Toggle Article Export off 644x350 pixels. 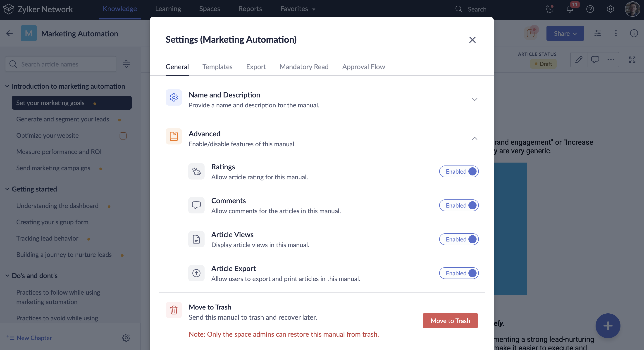(x=459, y=273)
